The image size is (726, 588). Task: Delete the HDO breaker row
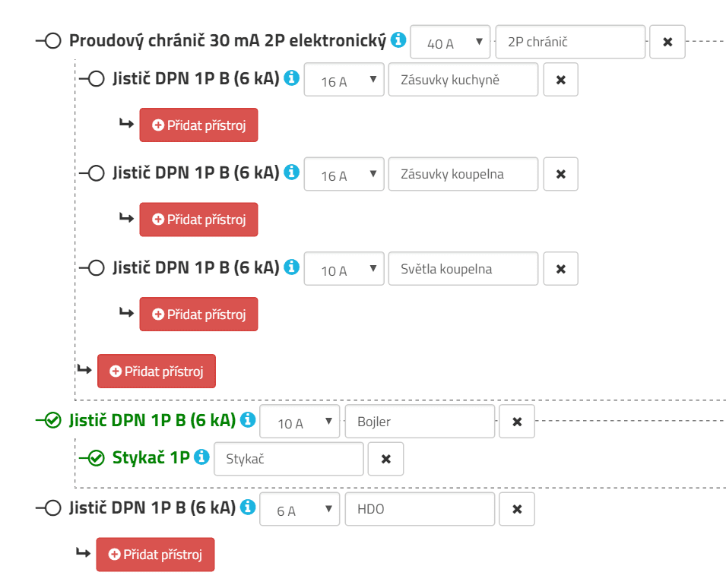517,509
